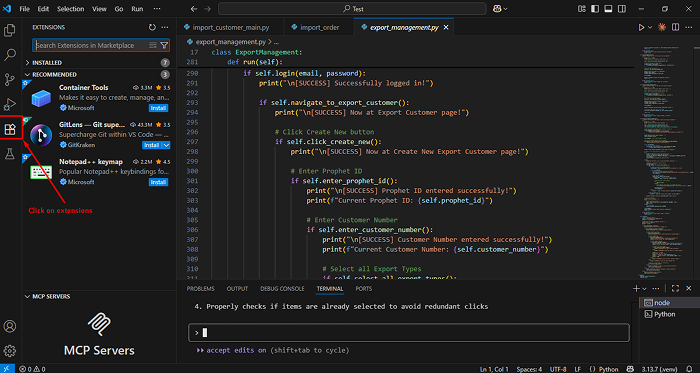700x373 pixels.
Task: Customize layout icon in title bar
Action: point(581,9)
